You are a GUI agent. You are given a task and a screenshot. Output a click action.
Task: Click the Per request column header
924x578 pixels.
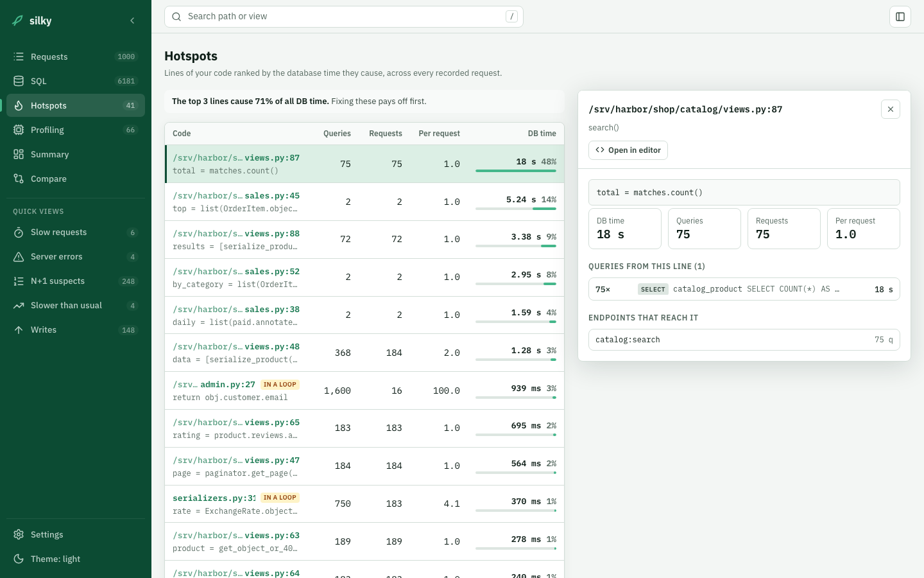439,134
